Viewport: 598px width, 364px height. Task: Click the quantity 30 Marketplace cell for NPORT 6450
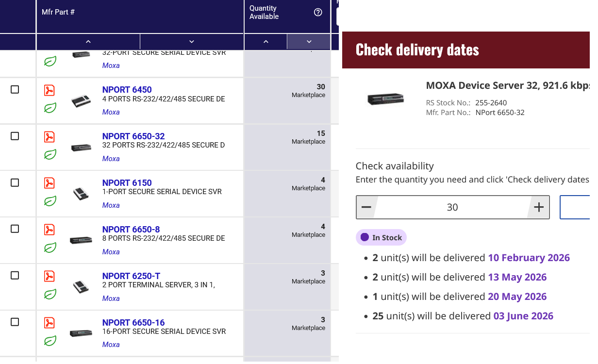pyautogui.click(x=287, y=101)
